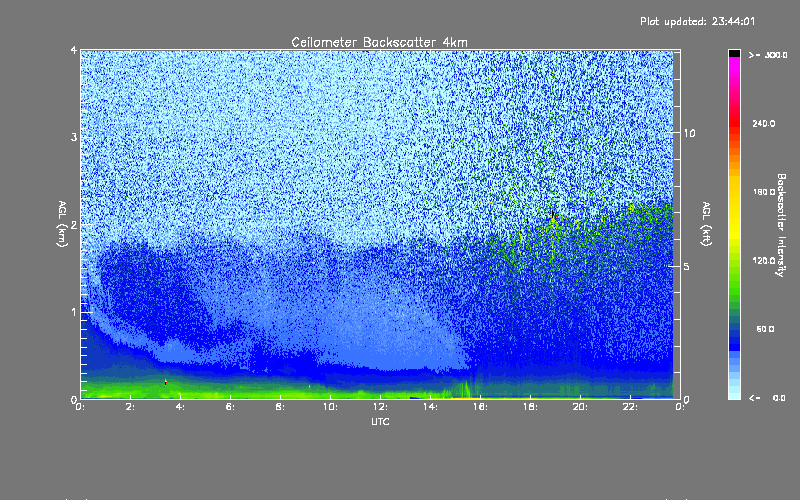Click the "5" kft tick label on right axis
Image resolution: width=800 pixels, height=500 pixels.
point(687,266)
